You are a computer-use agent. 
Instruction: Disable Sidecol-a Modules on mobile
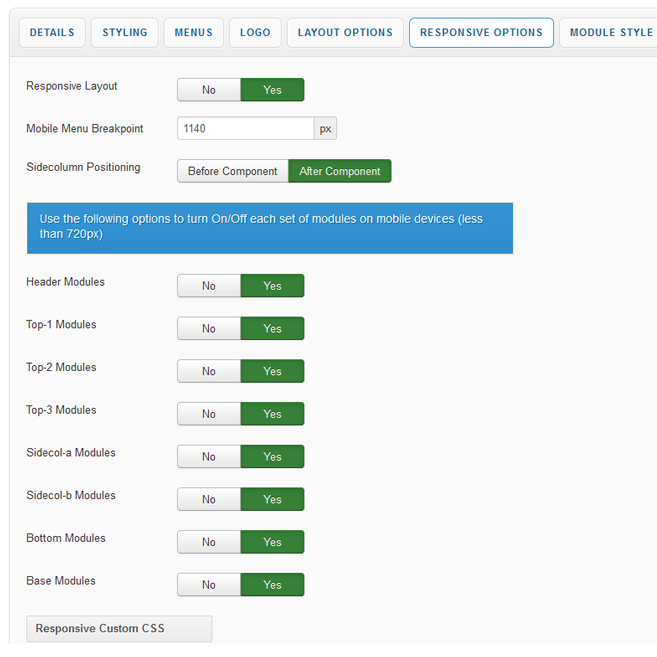click(x=209, y=457)
